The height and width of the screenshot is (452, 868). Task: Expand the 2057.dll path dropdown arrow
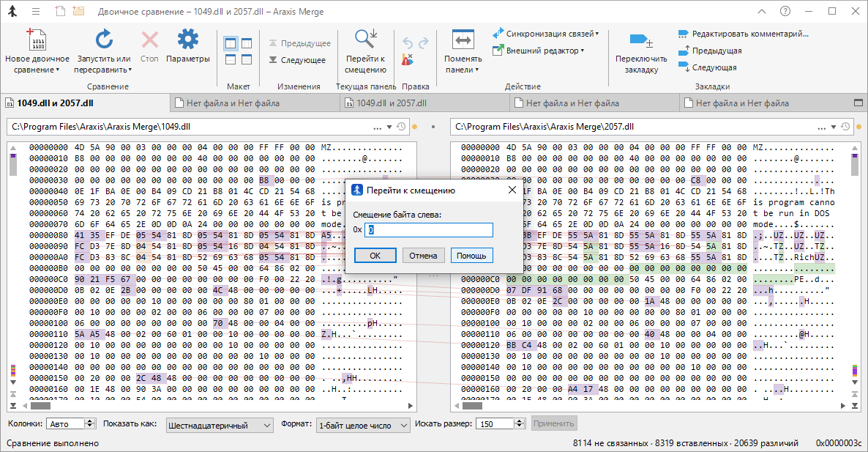coord(833,127)
